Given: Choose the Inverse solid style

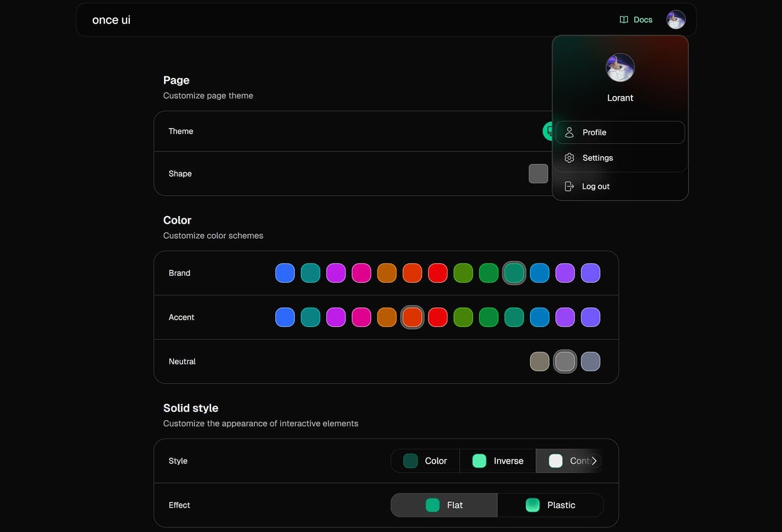Looking at the screenshot, I should [497, 461].
